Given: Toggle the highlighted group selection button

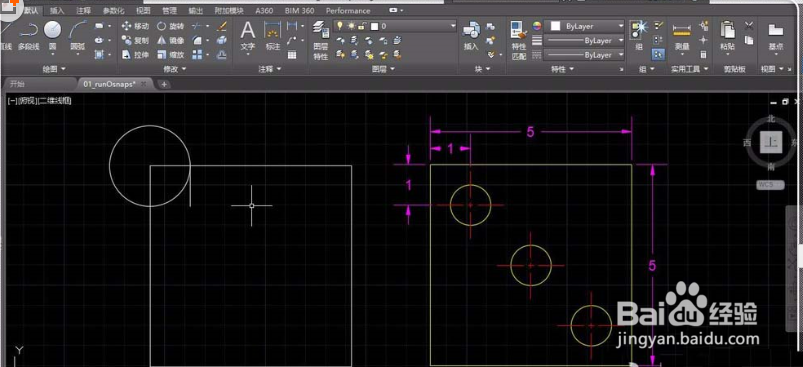Looking at the screenshot, I should coord(658,54).
